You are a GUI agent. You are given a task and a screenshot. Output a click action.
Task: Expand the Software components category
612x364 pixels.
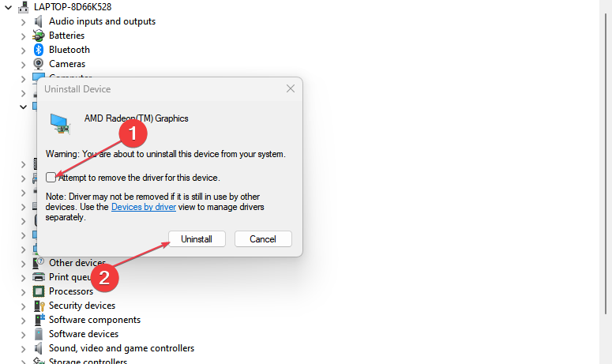point(23,321)
